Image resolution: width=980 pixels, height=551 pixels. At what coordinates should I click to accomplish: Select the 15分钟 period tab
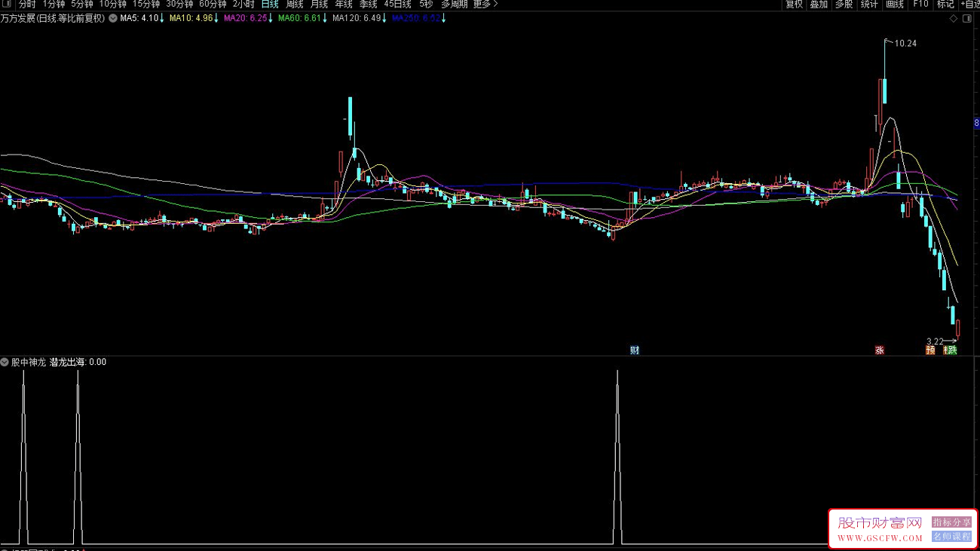click(x=146, y=5)
